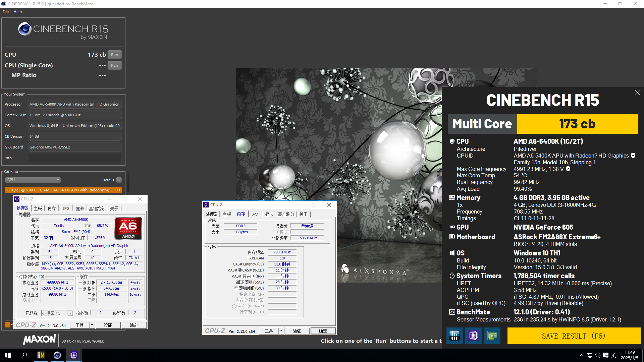Select SPD tab in memory CPU-Z window
Image resolution: width=644 pixels, height=362 pixels.
(x=255, y=214)
